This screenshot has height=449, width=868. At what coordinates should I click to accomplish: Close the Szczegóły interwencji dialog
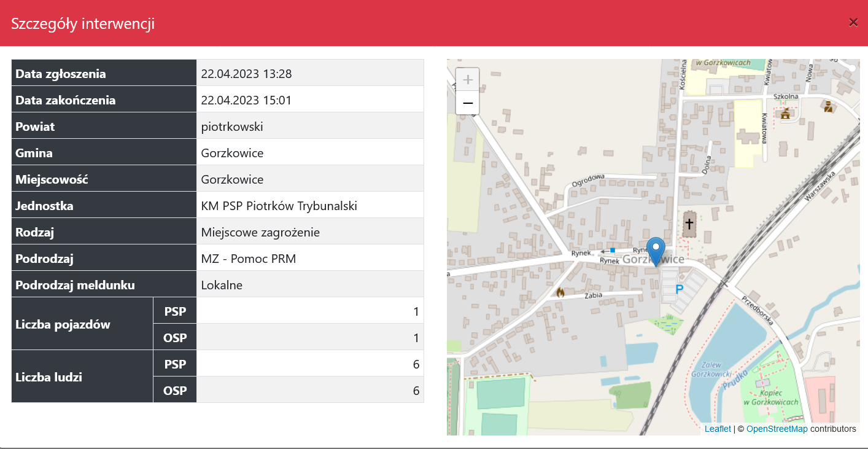[x=853, y=23]
